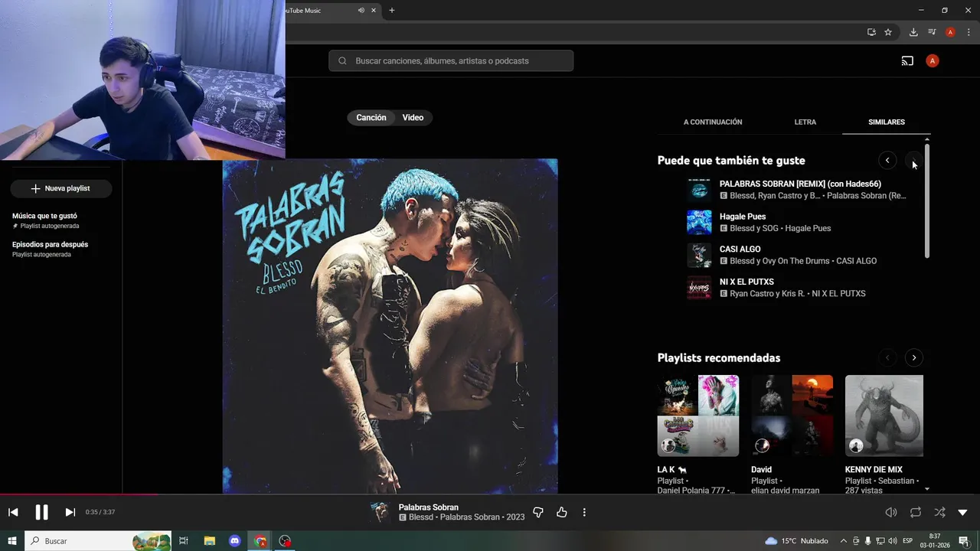The width and height of the screenshot is (980, 551).
Task: Open the Chrome three-dot menu
Action: 969,32
